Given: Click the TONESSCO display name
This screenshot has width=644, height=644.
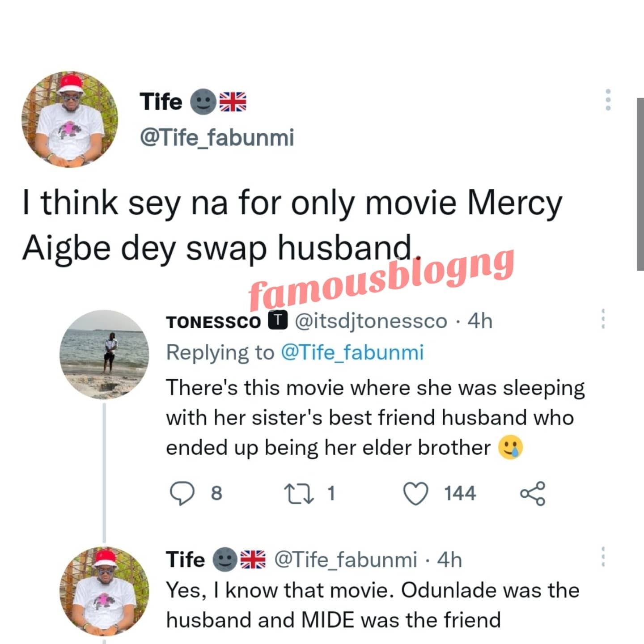Looking at the screenshot, I should coord(213,322).
